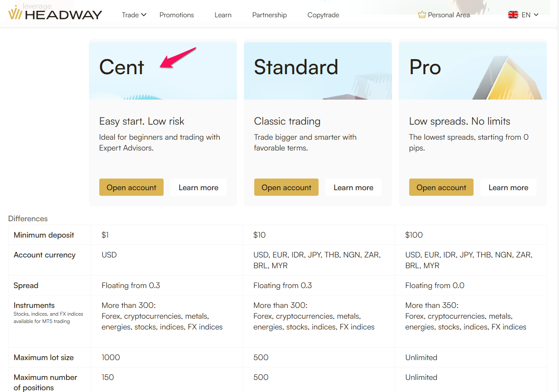Select the 'Low spreads. No limits' heading
This screenshot has height=392, width=559.
pyautogui.click(x=460, y=121)
